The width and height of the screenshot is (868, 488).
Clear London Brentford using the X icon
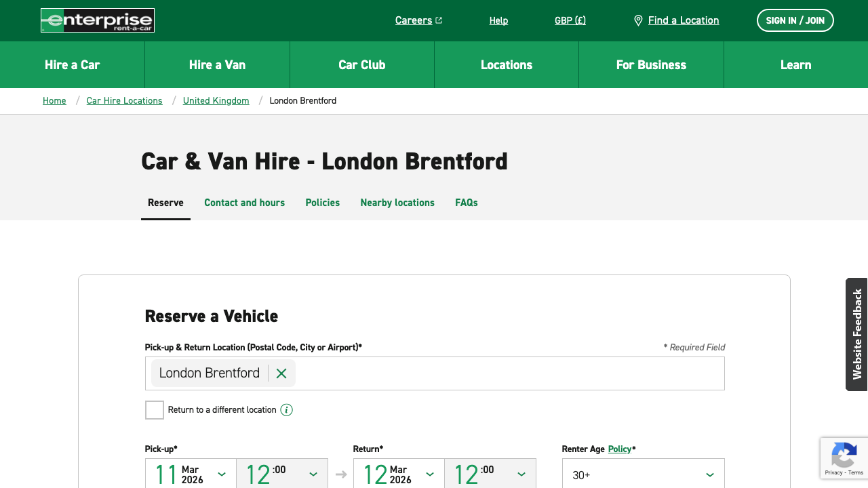tap(281, 373)
